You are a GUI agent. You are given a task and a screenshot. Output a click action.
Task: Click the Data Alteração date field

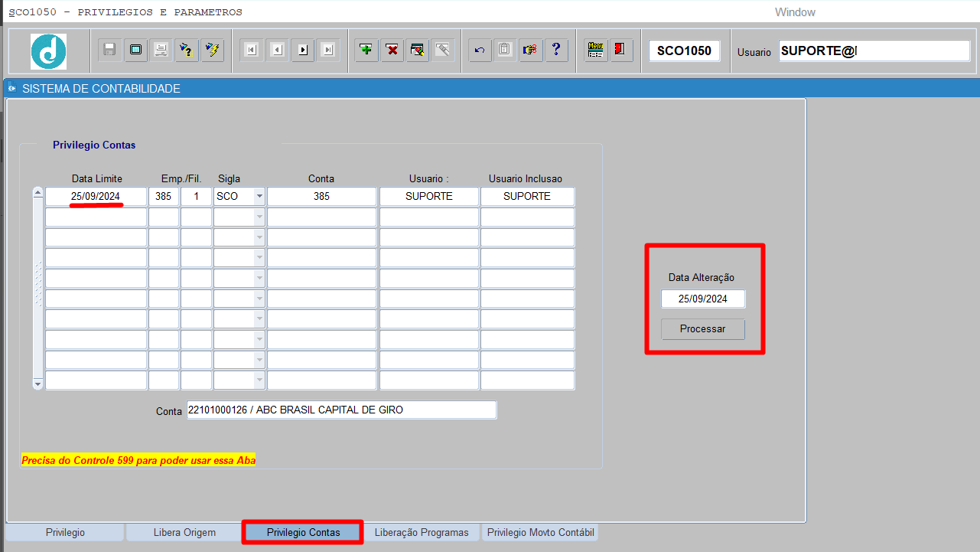tap(703, 299)
